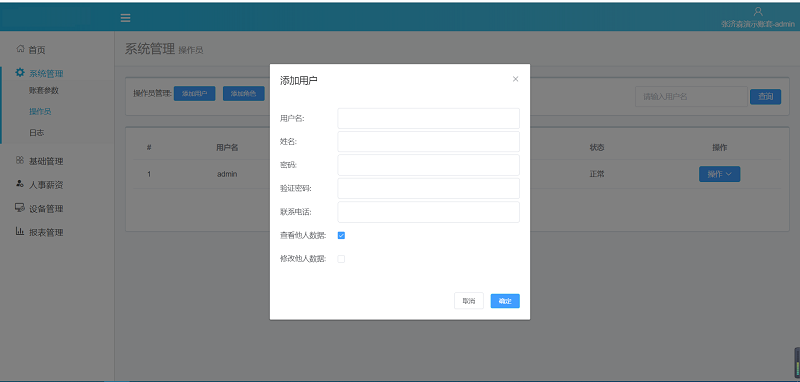Open the 人事薪资 person icon
Image resolution: width=800 pixels, height=382 pixels.
point(20,184)
